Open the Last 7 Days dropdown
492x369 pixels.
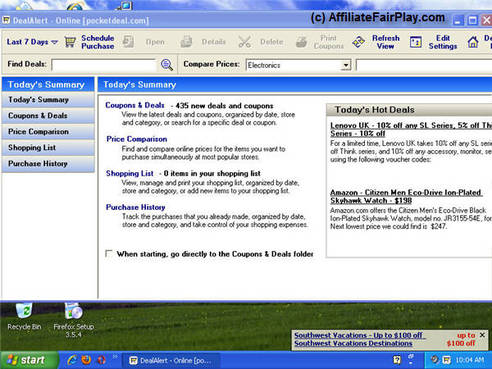(x=32, y=42)
